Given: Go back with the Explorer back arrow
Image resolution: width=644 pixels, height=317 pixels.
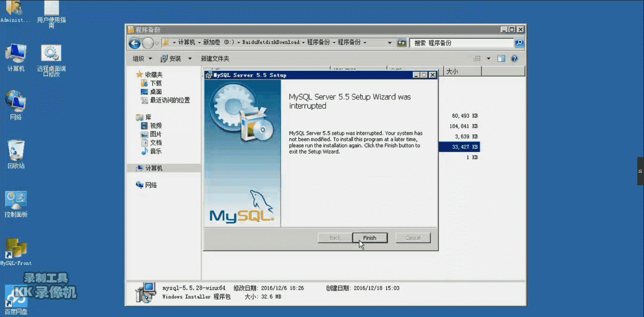Looking at the screenshot, I should coord(135,43).
